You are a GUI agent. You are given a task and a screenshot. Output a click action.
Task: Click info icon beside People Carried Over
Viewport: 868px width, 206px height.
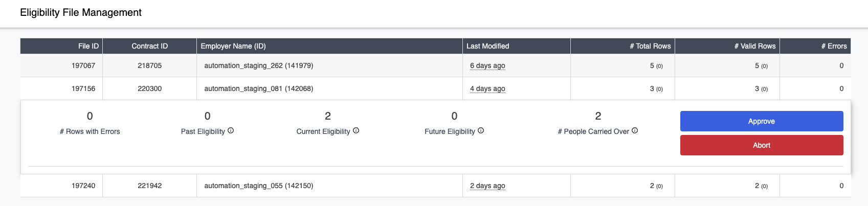pos(635,131)
